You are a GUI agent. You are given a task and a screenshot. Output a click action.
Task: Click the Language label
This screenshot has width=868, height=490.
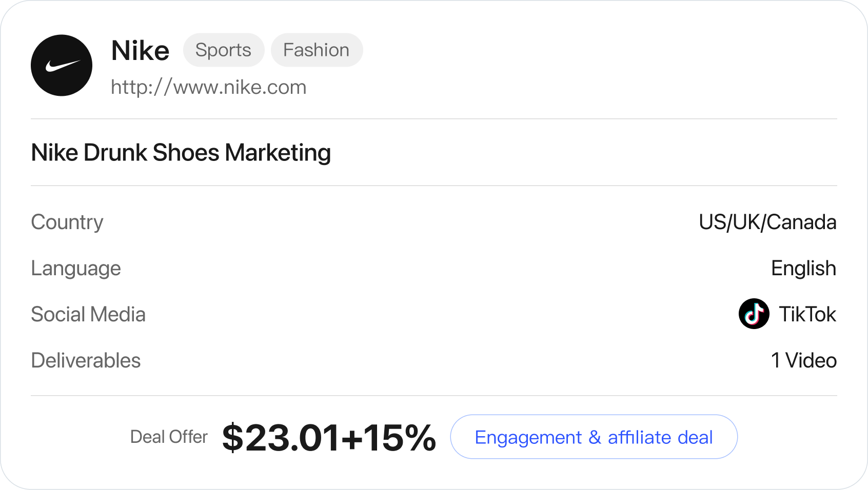pyautogui.click(x=76, y=269)
